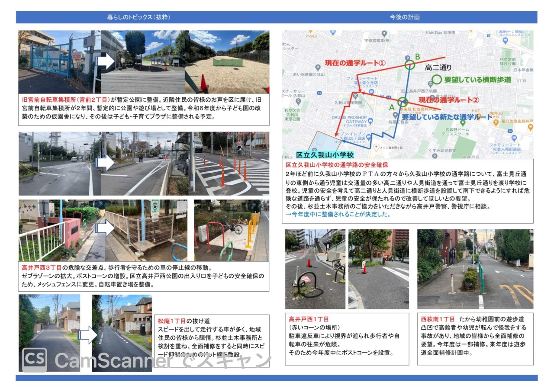Viewport: 554px width, 392px height.
Task: Click the school route map image
Action: [x=408, y=94]
